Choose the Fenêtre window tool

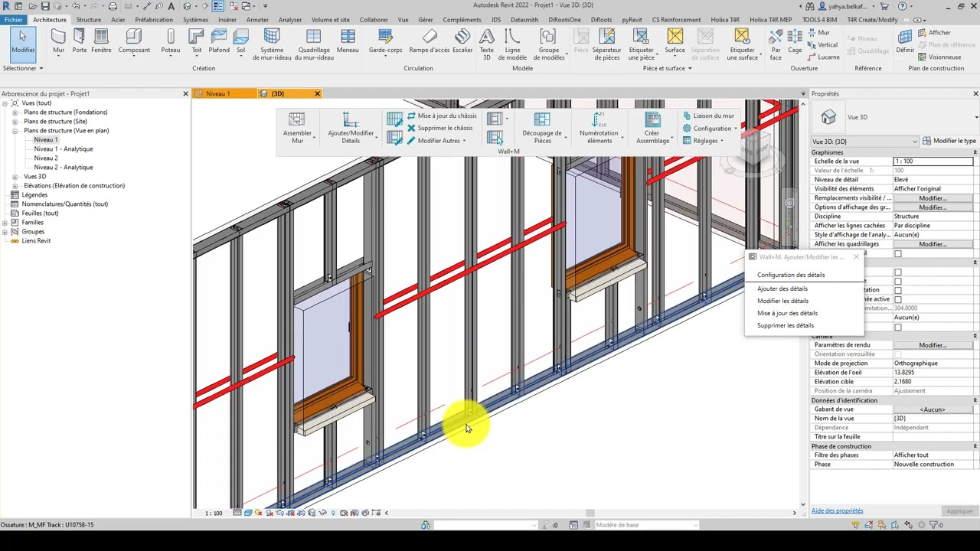click(101, 41)
